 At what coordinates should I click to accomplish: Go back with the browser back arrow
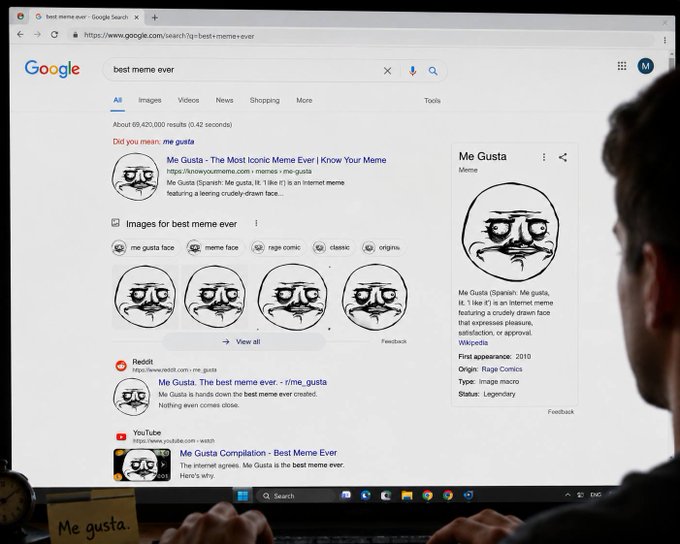20,34
